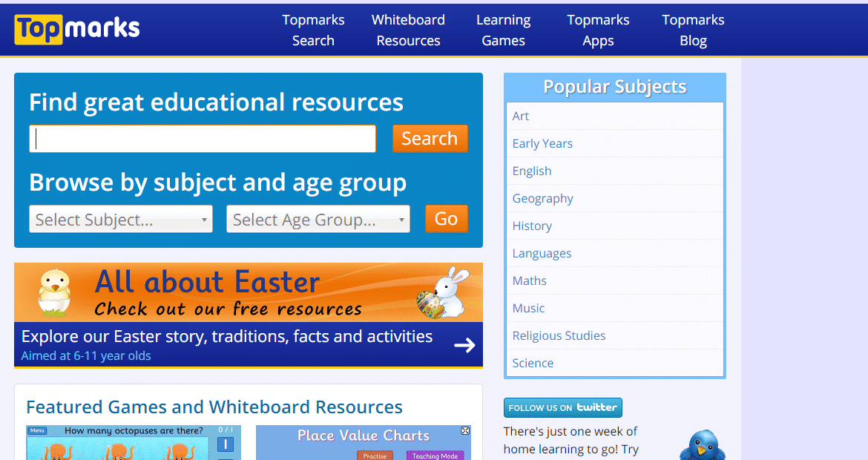Click the Easter bunny with egg icon

coord(443,292)
